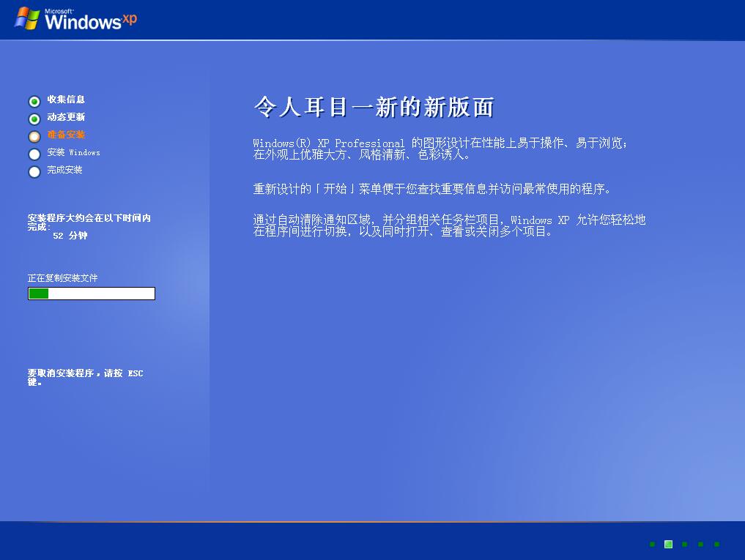Click the 52 分钟 time estimate

click(x=70, y=236)
